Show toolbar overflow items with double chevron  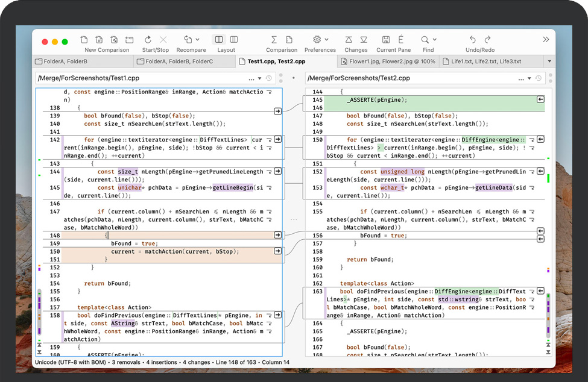coord(546,40)
